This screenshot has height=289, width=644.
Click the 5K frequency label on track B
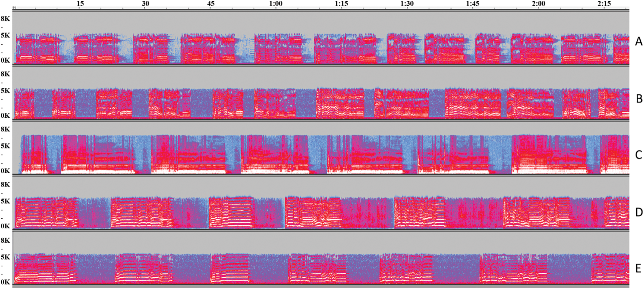[5, 91]
